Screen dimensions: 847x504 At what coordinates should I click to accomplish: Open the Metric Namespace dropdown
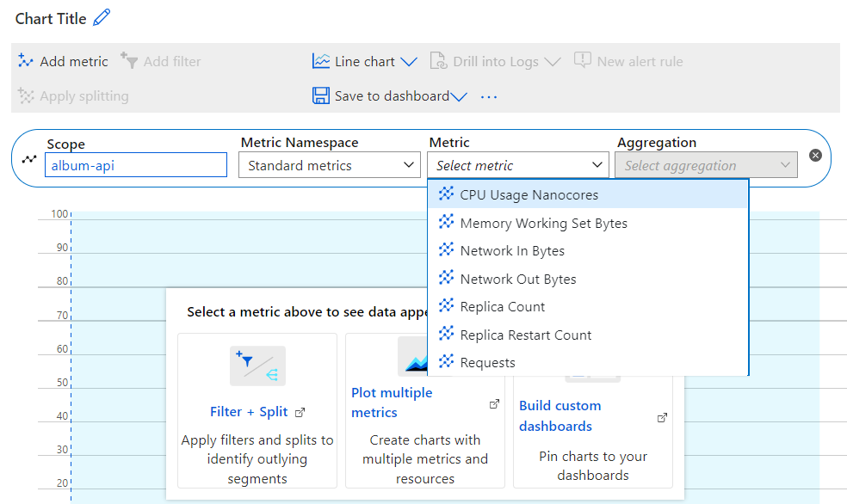click(330, 165)
